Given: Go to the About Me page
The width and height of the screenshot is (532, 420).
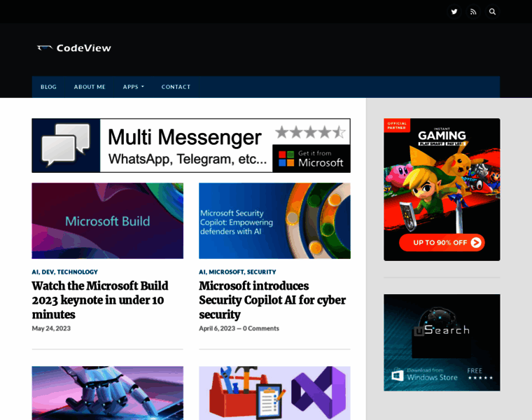Looking at the screenshot, I should click(90, 87).
